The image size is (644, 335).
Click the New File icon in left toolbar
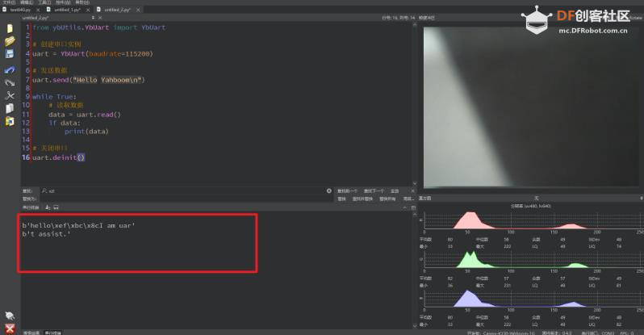[x=9, y=28]
